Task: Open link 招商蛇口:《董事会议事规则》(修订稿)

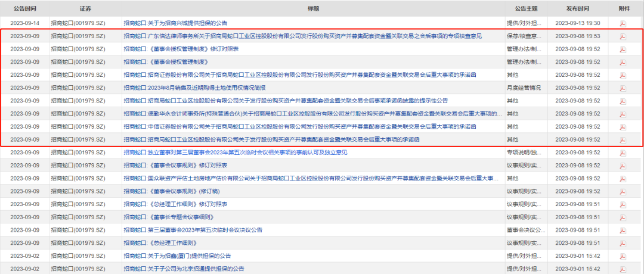Action: coord(173,191)
